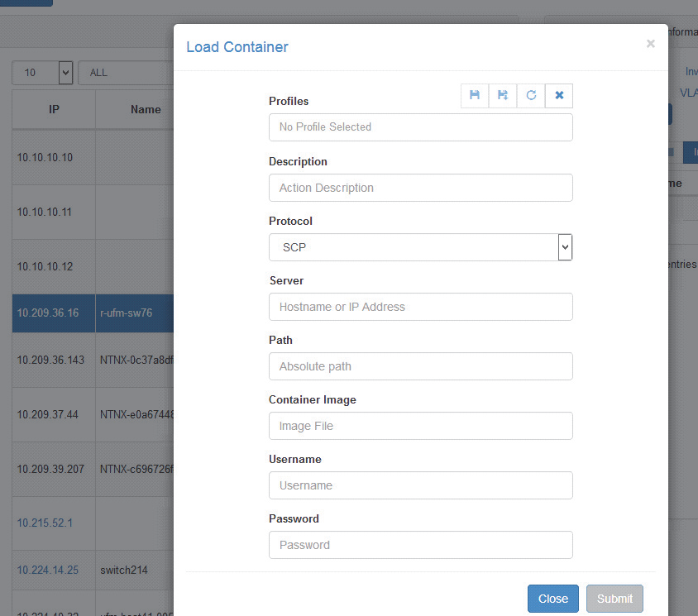Click the Absolute path field

420,366
